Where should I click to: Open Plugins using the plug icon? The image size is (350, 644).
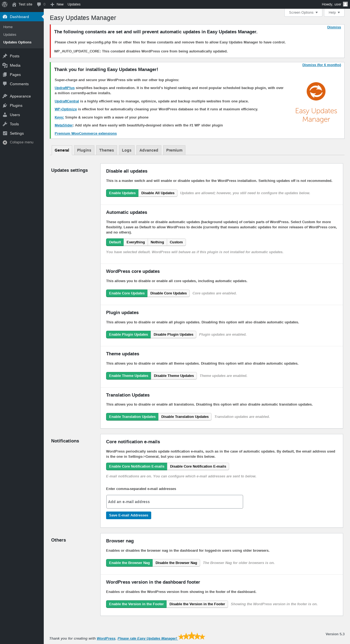5,105
